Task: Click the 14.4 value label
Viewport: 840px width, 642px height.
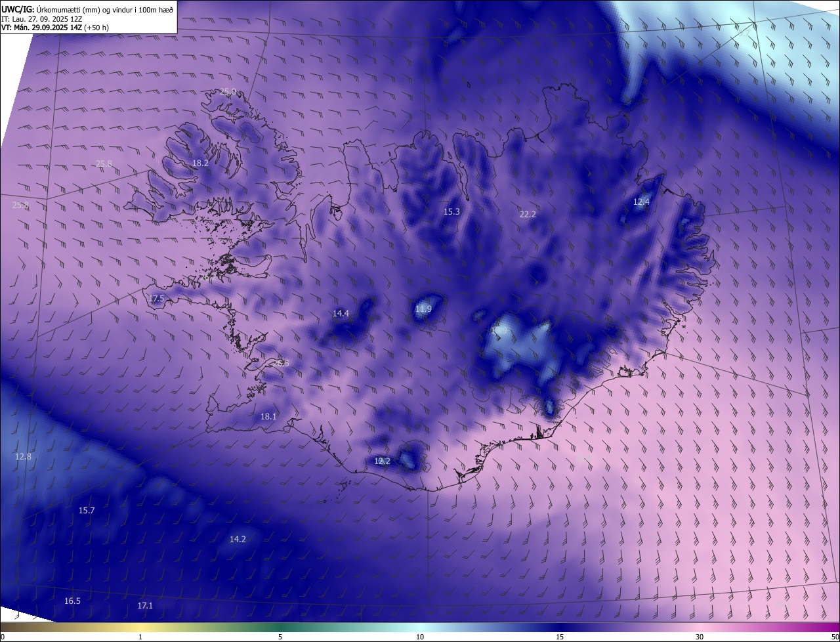Action: 341,313
